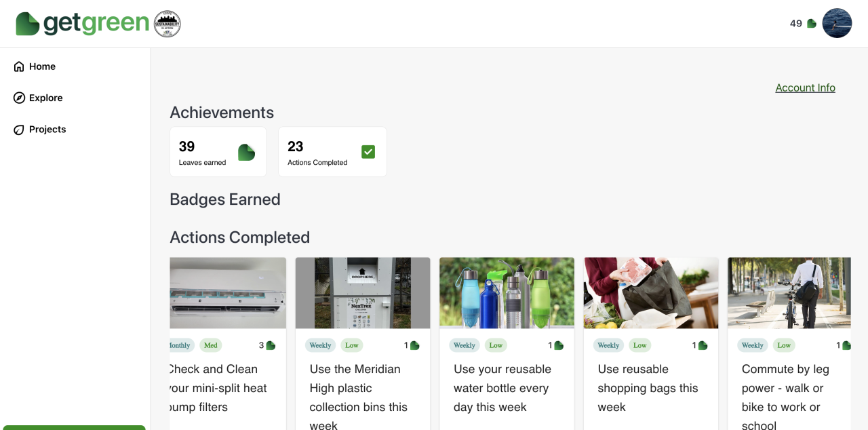Open the reusable shopping bags photo
The height and width of the screenshot is (430, 868).
[651, 293]
